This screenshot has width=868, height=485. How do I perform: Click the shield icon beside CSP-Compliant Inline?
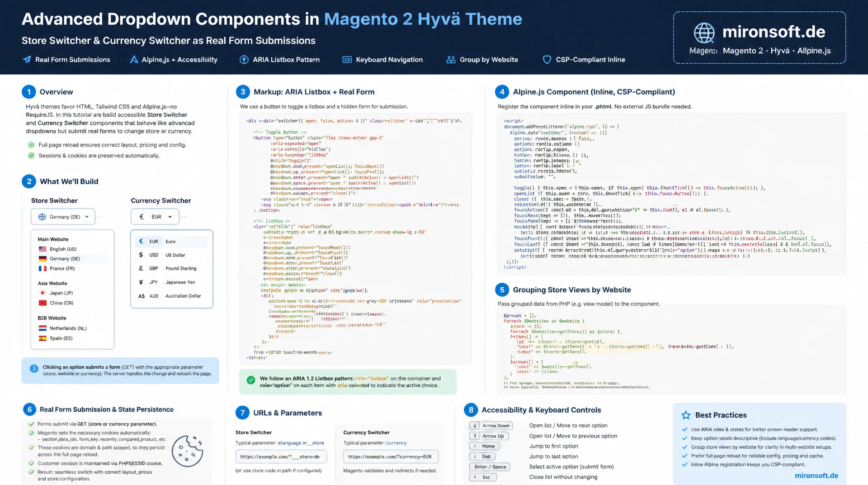pos(547,60)
